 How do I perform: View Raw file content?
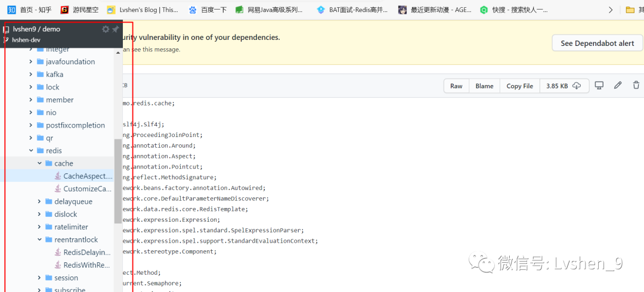456,86
